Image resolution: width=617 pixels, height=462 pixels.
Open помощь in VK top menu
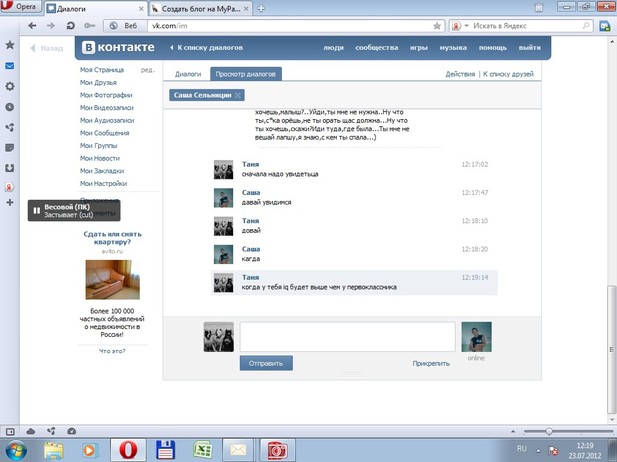click(x=493, y=48)
